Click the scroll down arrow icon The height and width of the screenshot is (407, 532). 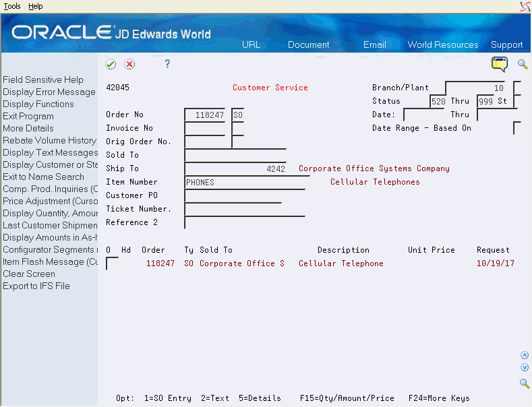(525, 367)
